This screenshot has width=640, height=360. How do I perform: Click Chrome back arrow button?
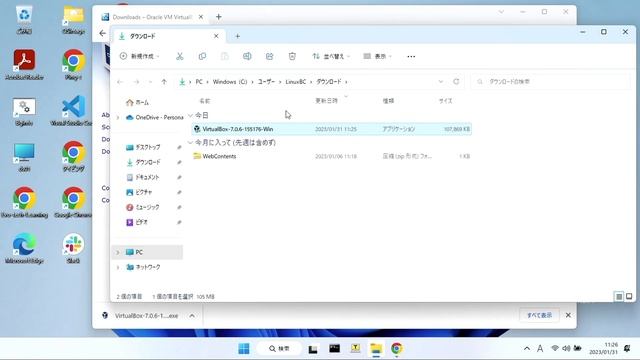coord(102,33)
